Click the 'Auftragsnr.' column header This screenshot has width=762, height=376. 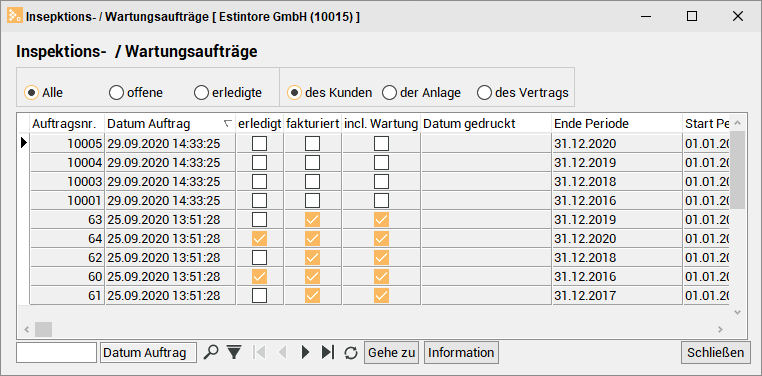point(68,123)
